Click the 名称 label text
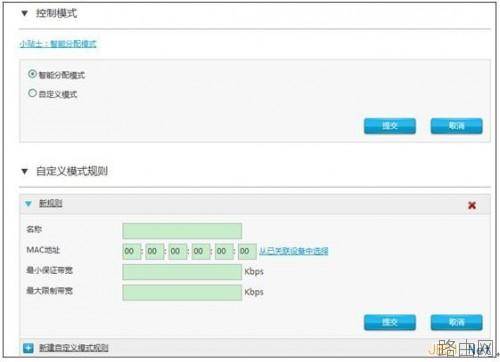This screenshot has width=500, height=362. coord(34,229)
